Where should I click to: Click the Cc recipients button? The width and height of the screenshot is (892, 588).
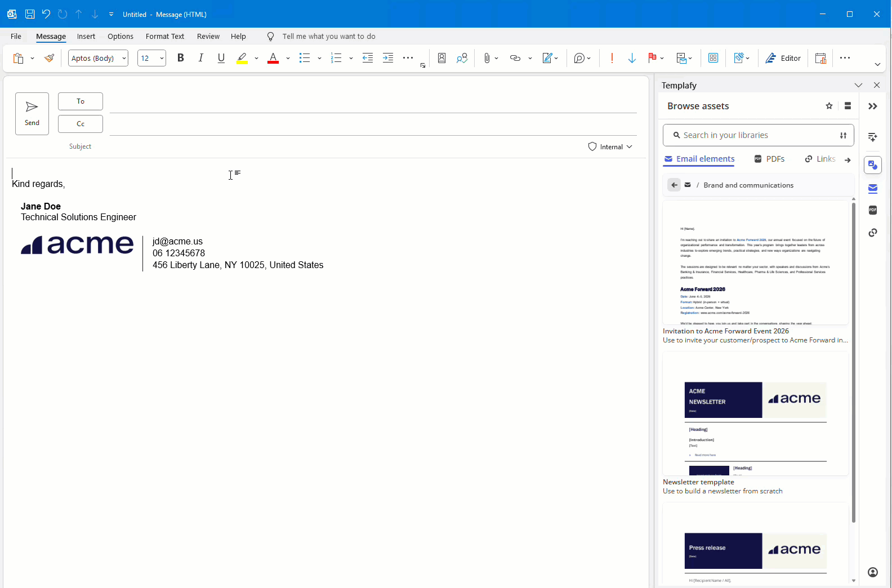coord(81,124)
